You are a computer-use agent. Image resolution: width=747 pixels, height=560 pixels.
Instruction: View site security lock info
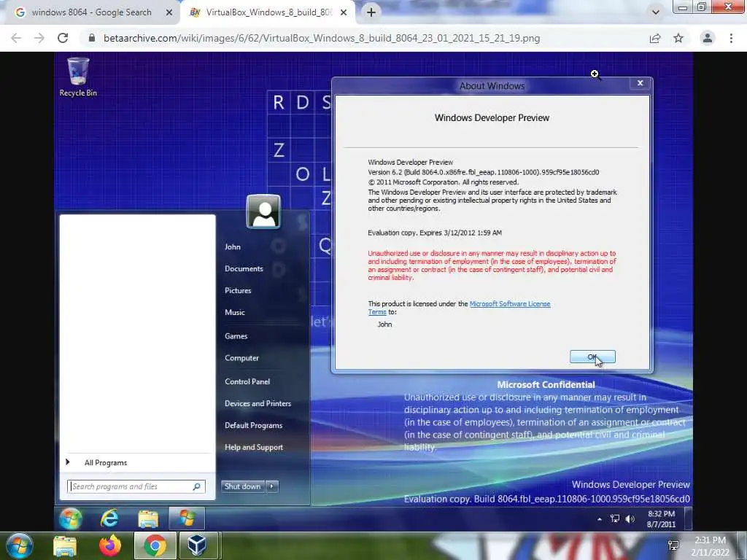(x=92, y=38)
